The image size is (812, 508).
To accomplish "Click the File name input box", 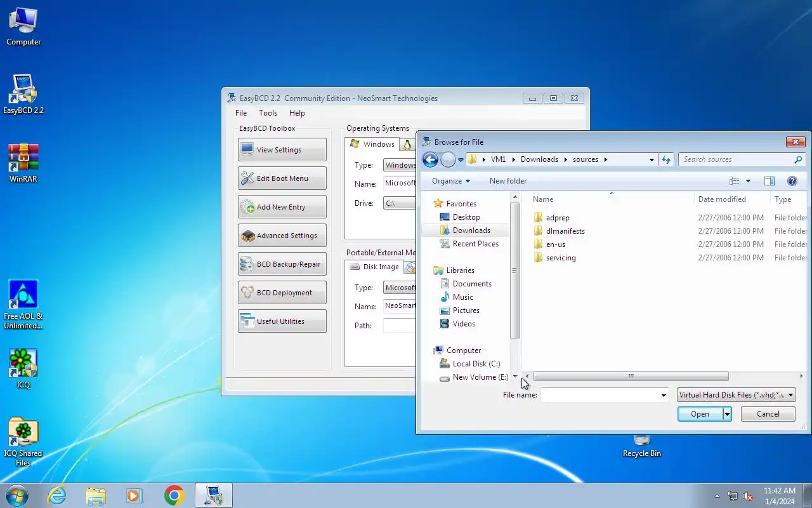I will (x=599, y=395).
